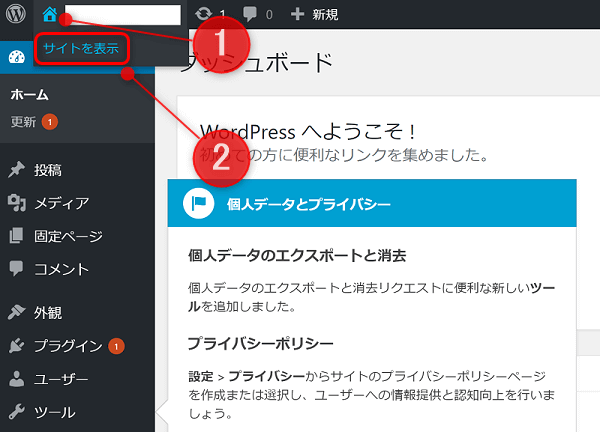Screen dimensions: 600x432
Task: Click the flag icon in the privacy header
Action: (x=198, y=203)
